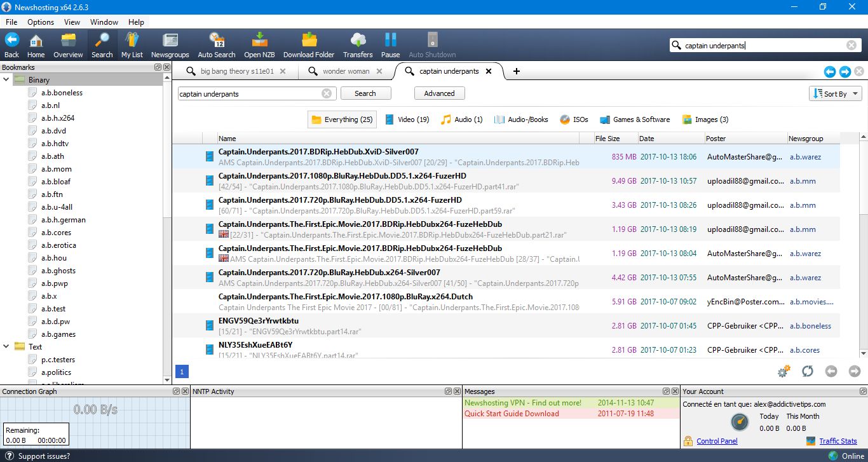Toggle Pause in the toolbar

click(390, 45)
